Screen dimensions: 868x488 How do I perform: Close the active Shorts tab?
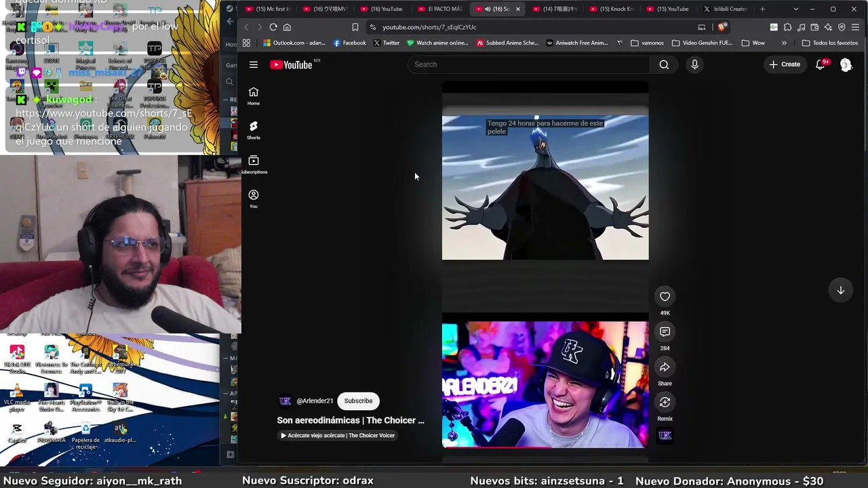click(517, 9)
